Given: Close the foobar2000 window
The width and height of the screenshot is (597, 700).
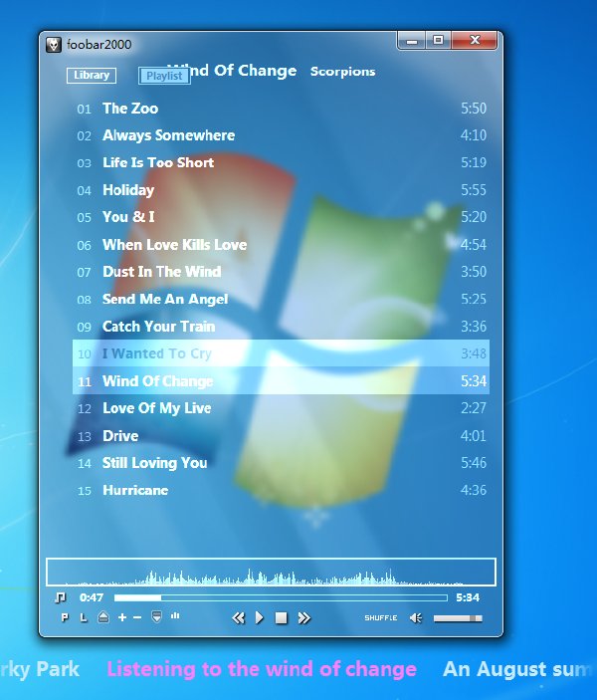Looking at the screenshot, I should coord(475,41).
